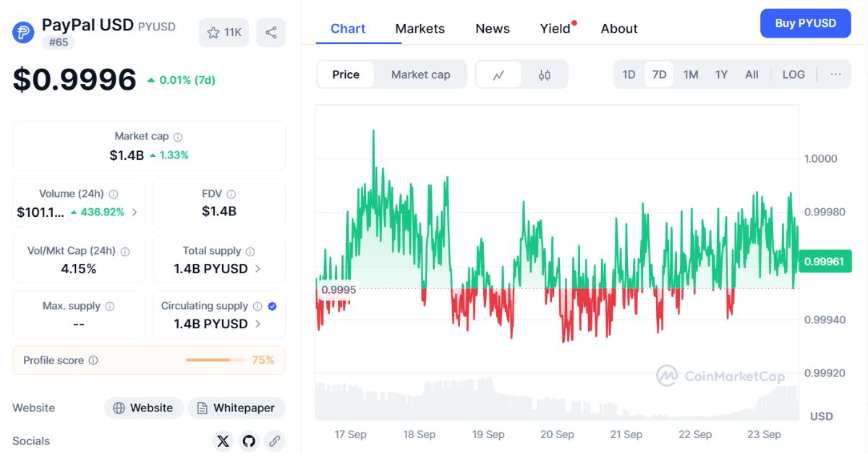
Task: Open the Chart tab
Action: (x=348, y=29)
